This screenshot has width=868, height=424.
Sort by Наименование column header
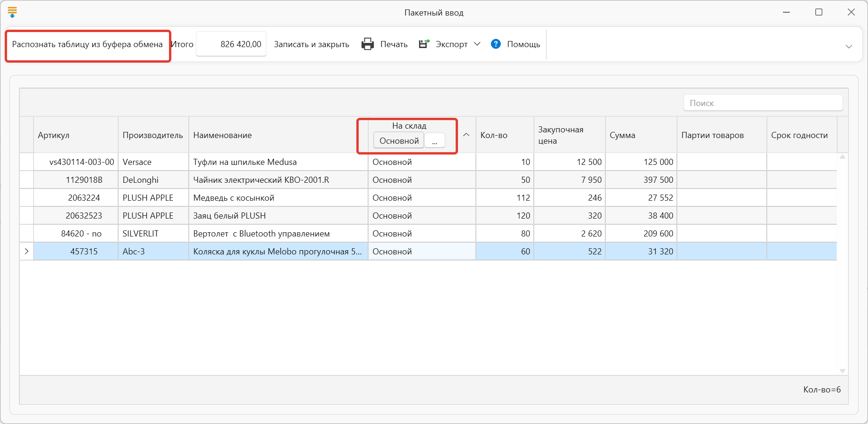pyautogui.click(x=278, y=135)
